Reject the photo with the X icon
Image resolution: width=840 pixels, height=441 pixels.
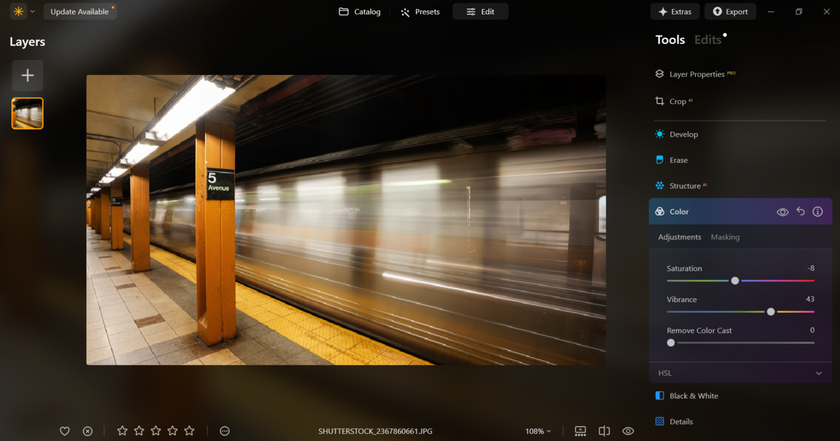[x=88, y=431]
